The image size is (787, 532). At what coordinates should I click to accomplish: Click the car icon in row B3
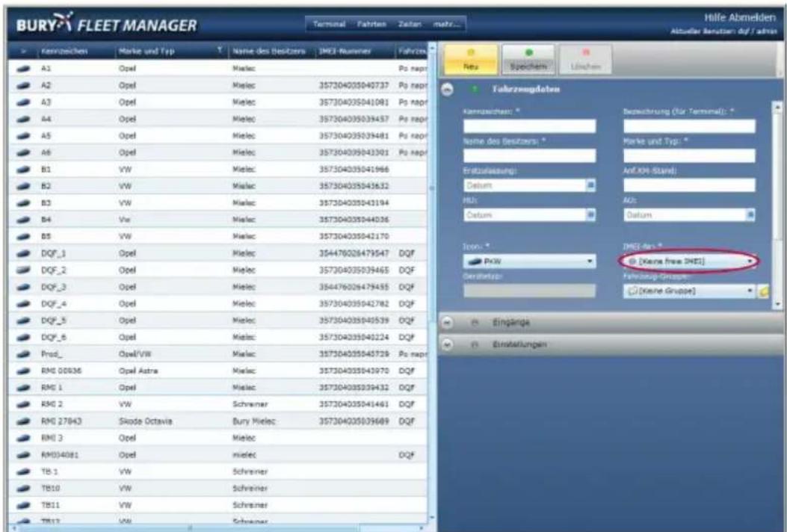(23, 203)
